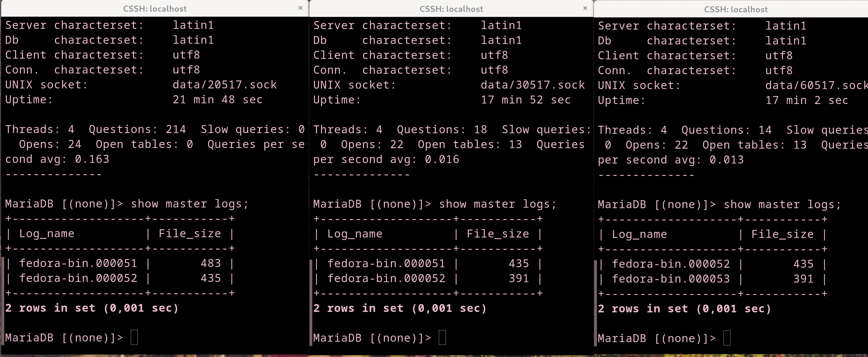Screen dimensions: 868x357
Task: Click the 483 file size value
Action: tap(211, 263)
